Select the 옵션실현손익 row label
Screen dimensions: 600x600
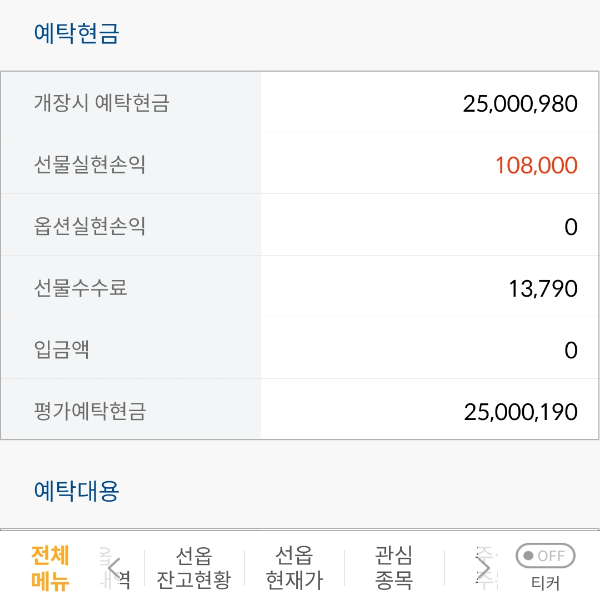(x=90, y=226)
